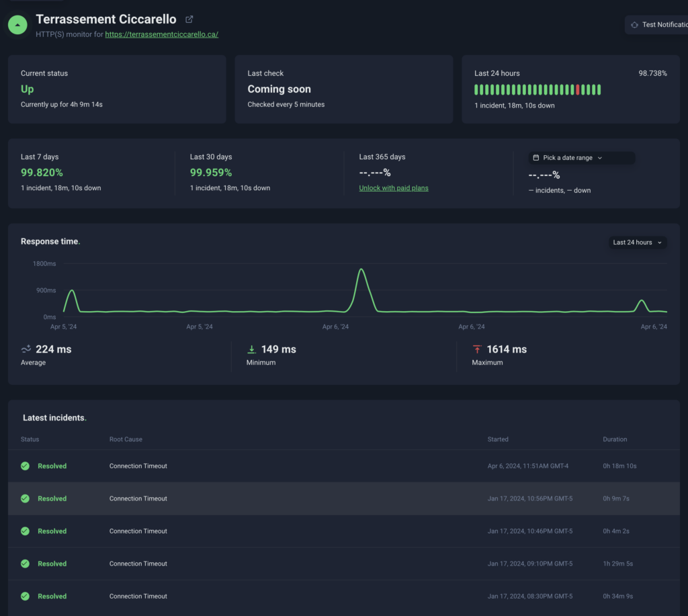
Task: Click the tallest peak on response chart
Action: [x=361, y=270]
